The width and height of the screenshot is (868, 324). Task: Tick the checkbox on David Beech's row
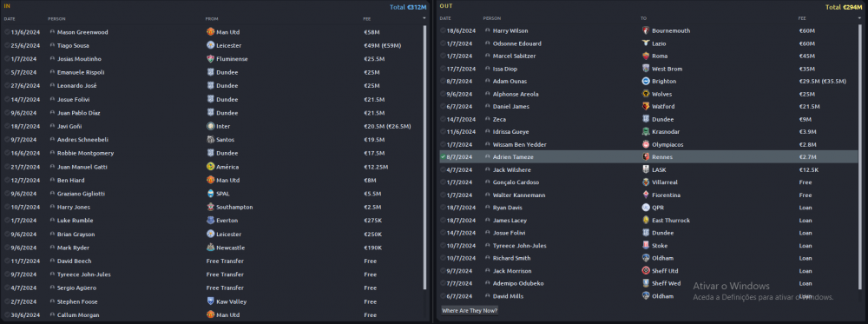pyautogui.click(x=7, y=261)
